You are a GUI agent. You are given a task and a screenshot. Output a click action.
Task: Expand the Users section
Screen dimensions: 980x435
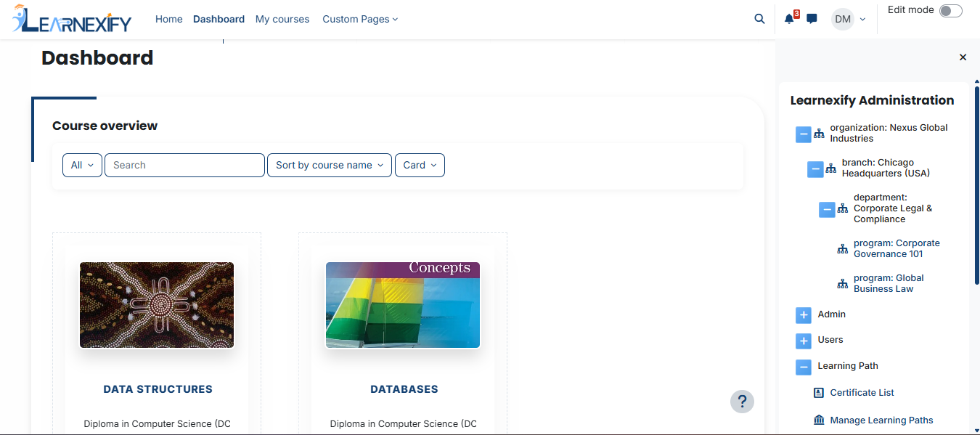(x=803, y=341)
